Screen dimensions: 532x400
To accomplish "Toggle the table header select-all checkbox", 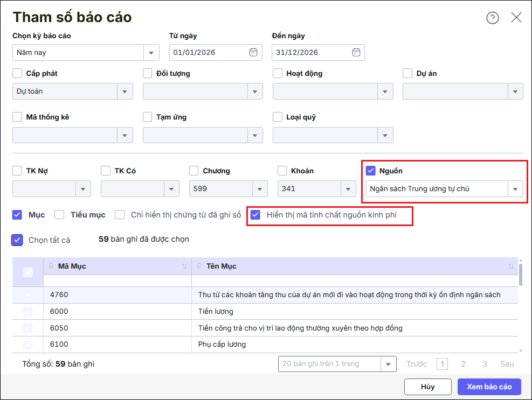I will [28, 272].
